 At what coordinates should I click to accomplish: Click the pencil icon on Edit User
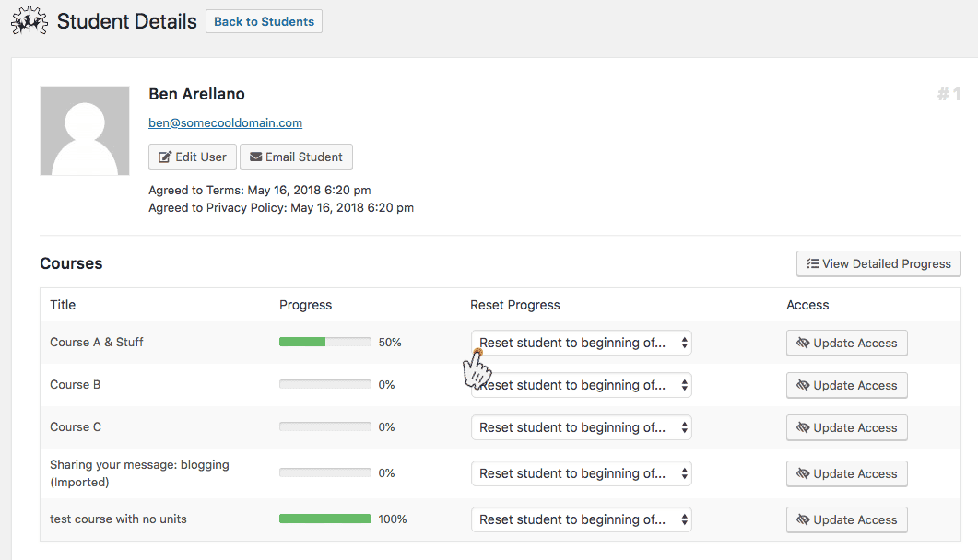point(165,157)
